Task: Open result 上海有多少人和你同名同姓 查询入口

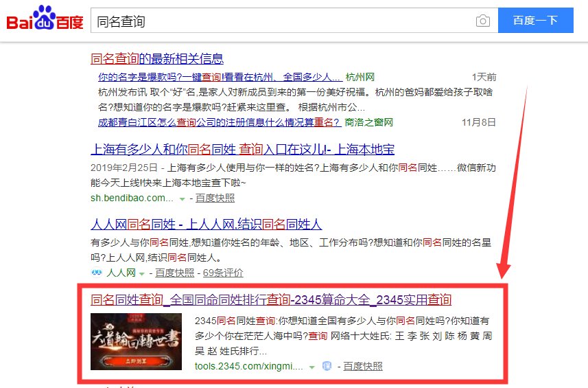Action: click(x=242, y=149)
